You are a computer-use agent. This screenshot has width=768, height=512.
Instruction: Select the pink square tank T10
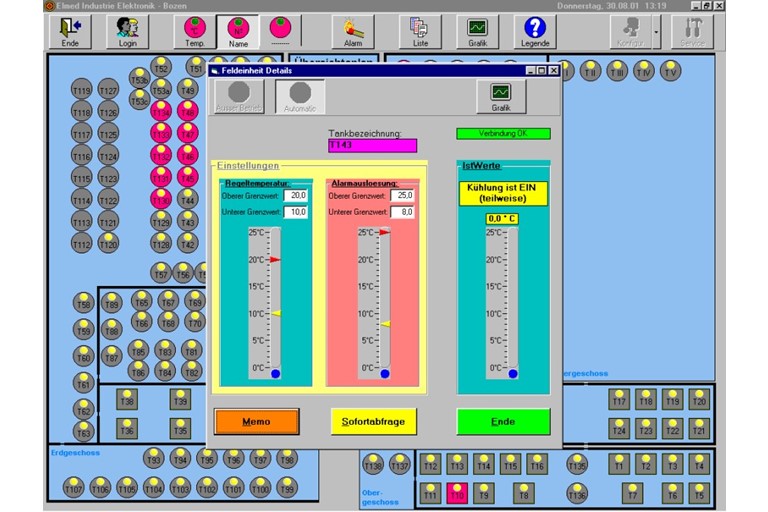[x=457, y=492]
